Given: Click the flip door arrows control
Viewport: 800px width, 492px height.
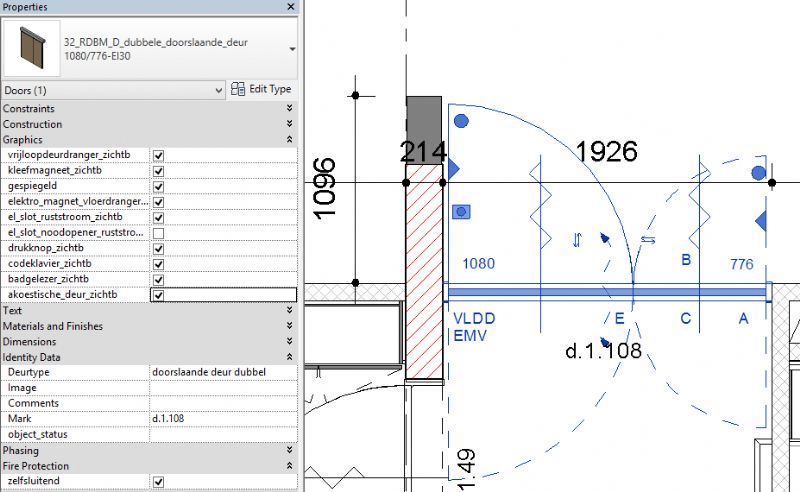Looking at the screenshot, I should point(577,240).
